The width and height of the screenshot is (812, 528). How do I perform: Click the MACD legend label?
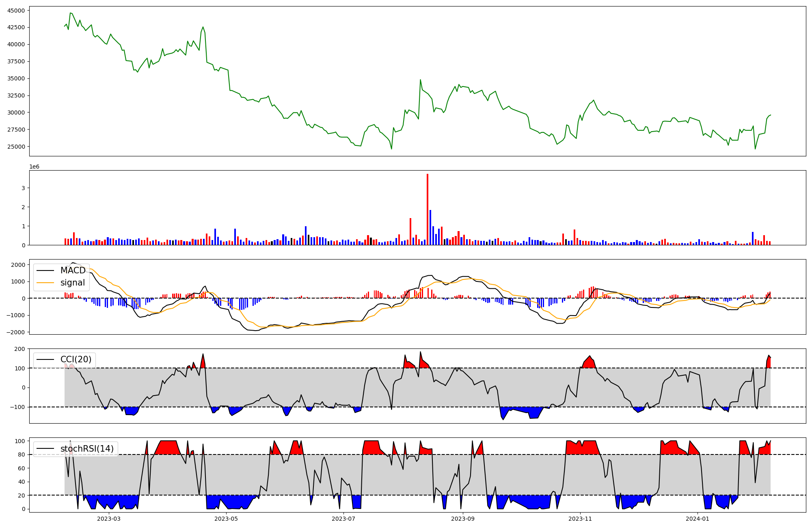point(73,270)
